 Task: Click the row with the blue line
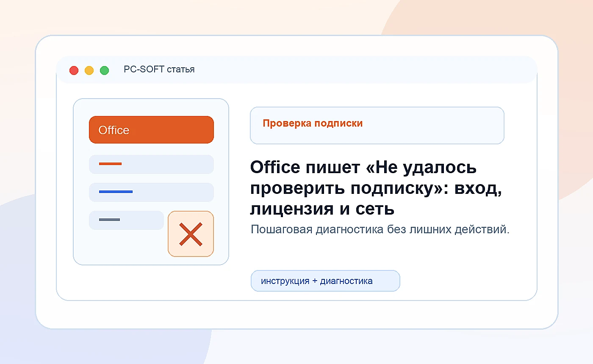coord(151,192)
